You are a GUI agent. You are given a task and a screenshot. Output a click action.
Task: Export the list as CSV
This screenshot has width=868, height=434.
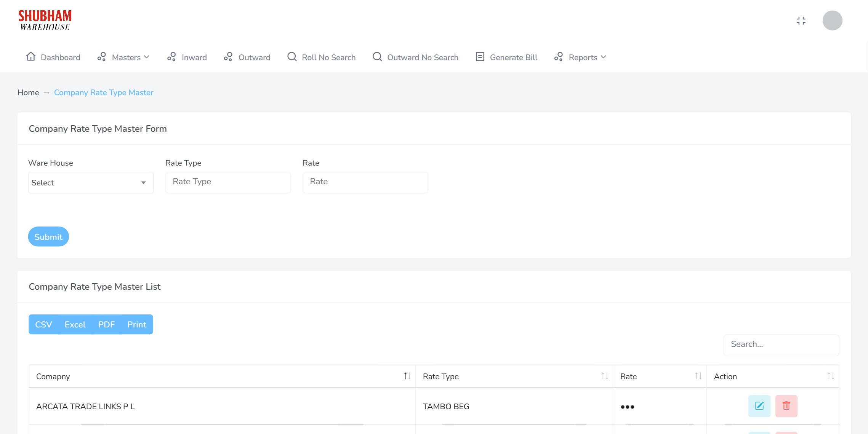(x=43, y=324)
